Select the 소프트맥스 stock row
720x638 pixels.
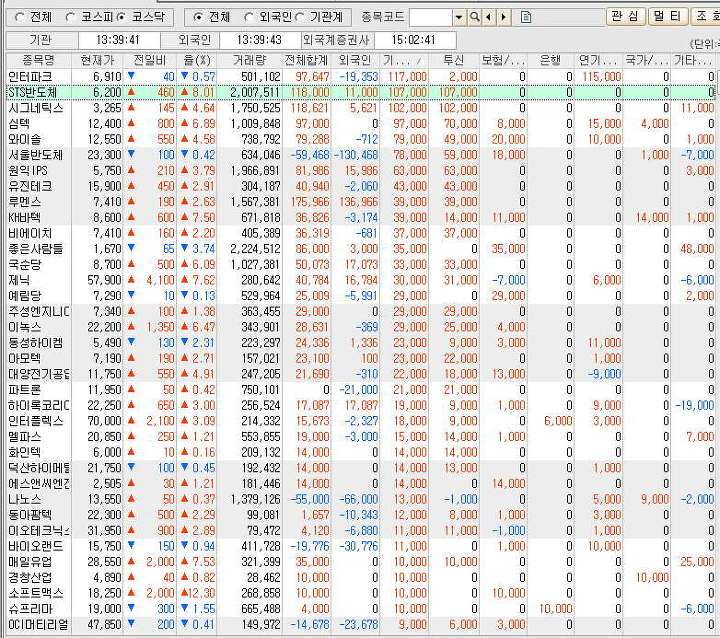click(x=360, y=593)
